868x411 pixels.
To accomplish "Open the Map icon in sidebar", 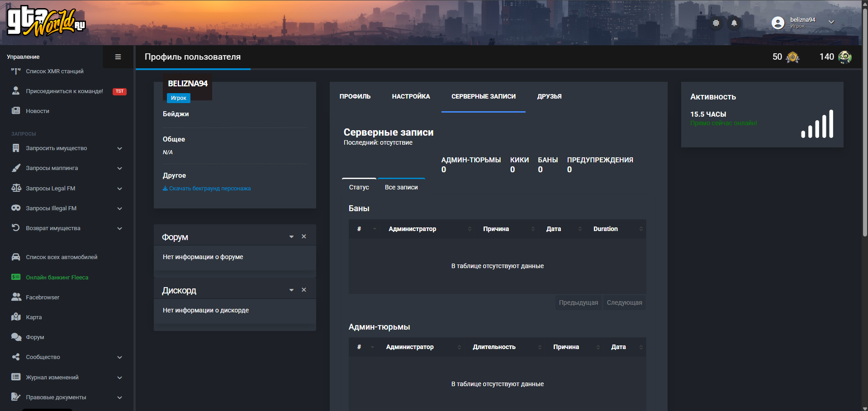I will point(16,317).
